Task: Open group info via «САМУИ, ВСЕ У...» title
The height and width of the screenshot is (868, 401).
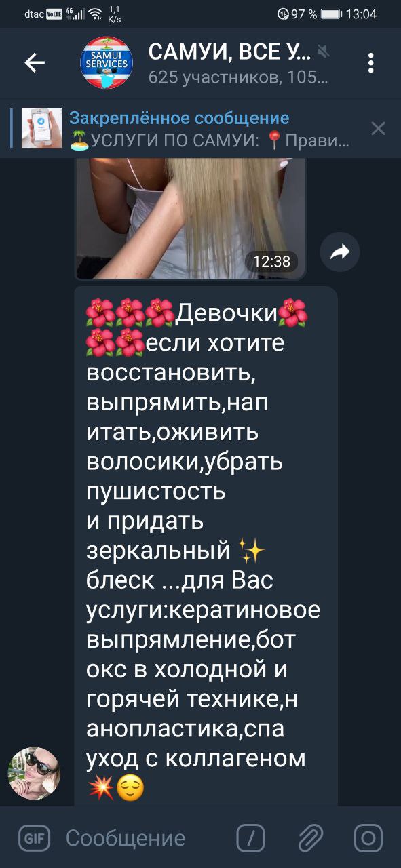Action: click(230, 52)
